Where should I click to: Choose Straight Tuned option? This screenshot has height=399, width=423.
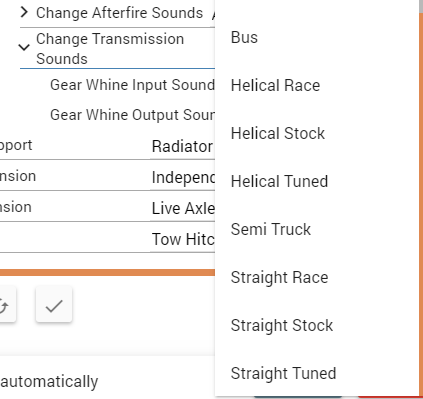point(317,373)
